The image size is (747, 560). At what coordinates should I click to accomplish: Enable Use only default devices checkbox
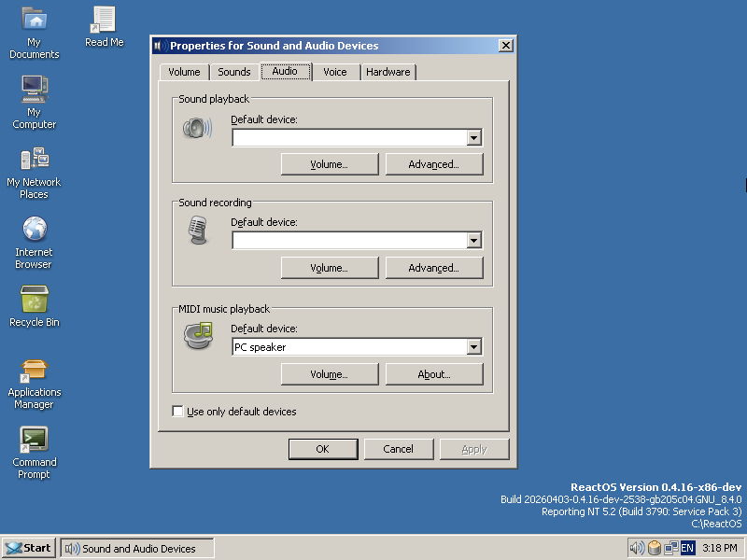(177, 411)
